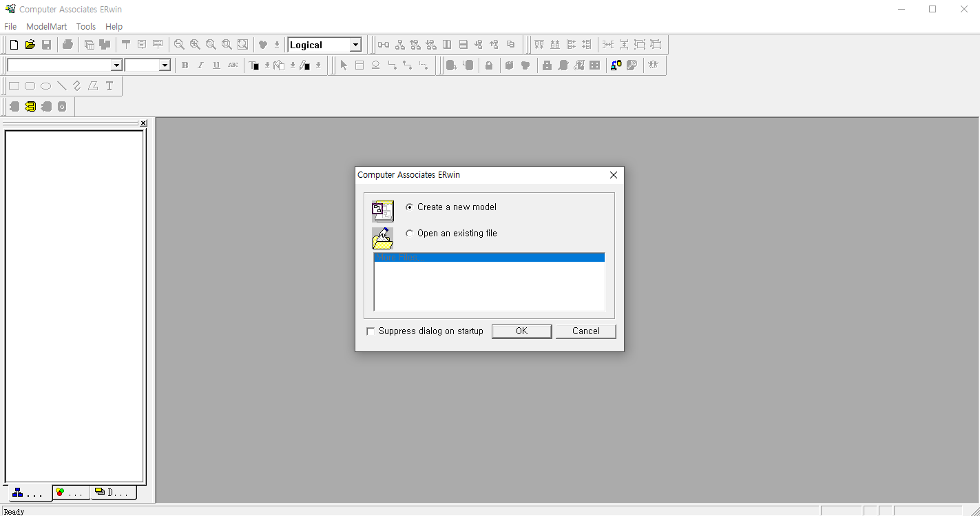Viewport: 980px width, 516px height.
Task: Click the new model diagram icon in dialog
Action: pyautogui.click(x=383, y=211)
